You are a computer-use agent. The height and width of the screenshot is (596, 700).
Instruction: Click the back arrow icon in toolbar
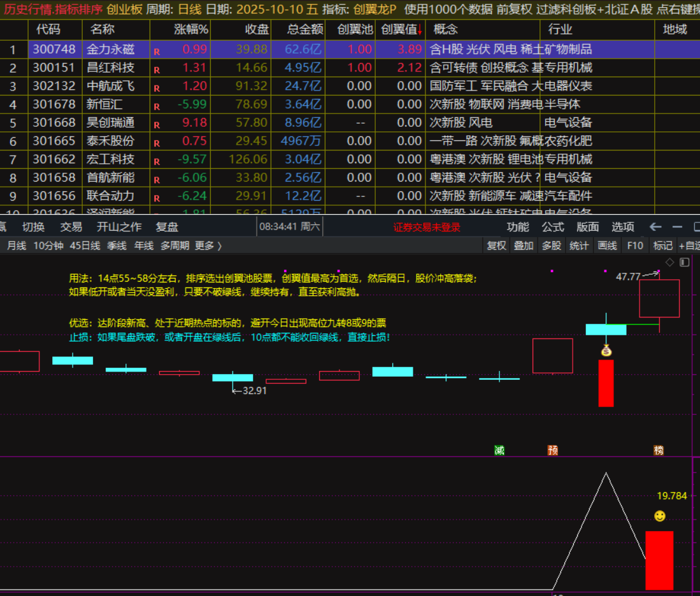click(x=655, y=227)
